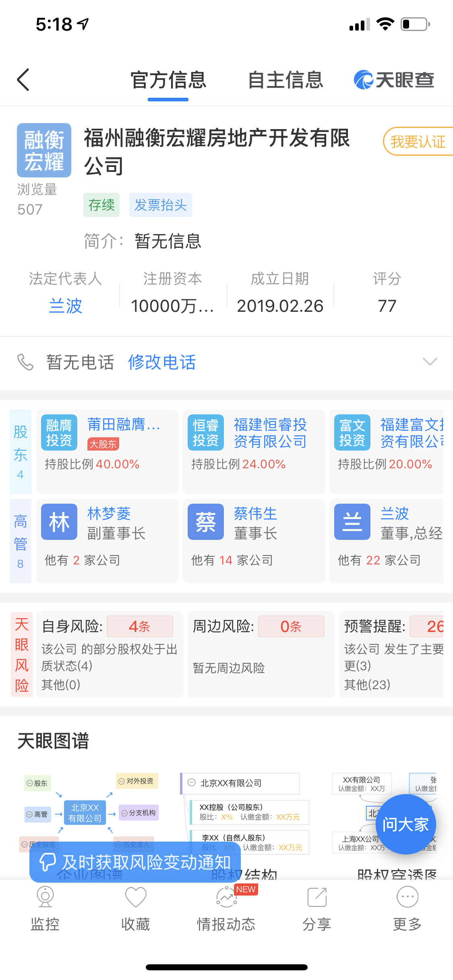Tap the 收藏 heart icon
This screenshot has height=980, width=453.
[136, 898]
